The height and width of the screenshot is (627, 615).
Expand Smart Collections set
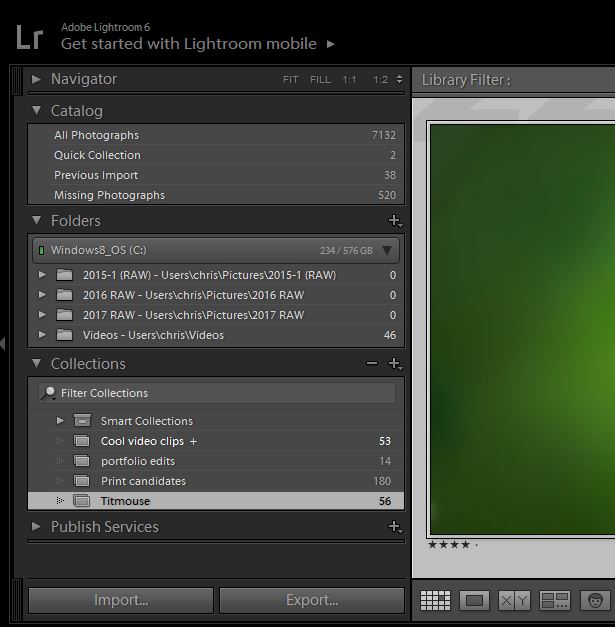click(60, 421)
